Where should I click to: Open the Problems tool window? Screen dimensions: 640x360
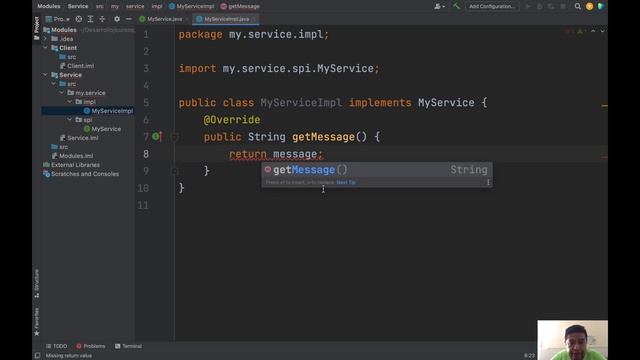[x=91, y=346]
